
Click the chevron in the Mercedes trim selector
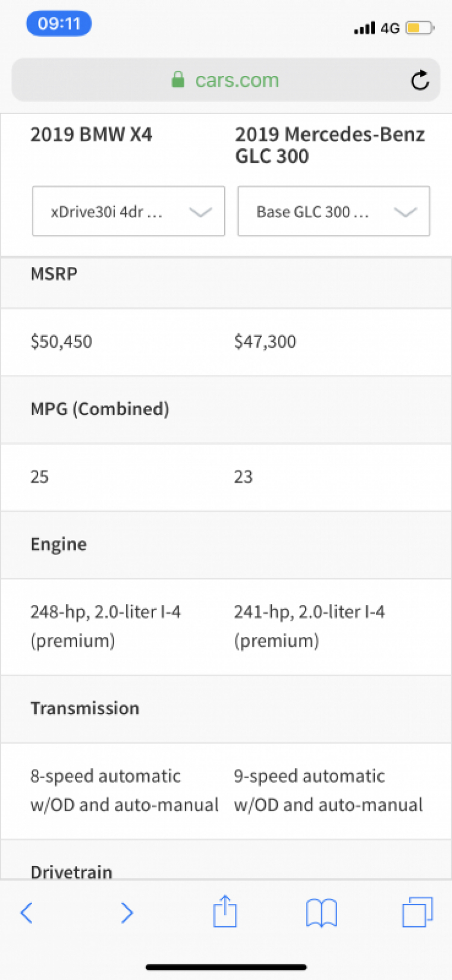[405, 212]
